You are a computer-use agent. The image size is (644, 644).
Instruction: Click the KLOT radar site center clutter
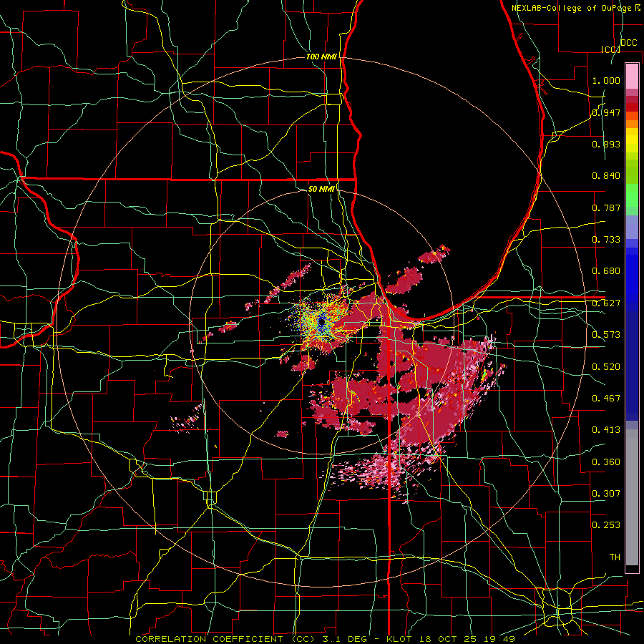pyautogui.click(x=321, y=321)
